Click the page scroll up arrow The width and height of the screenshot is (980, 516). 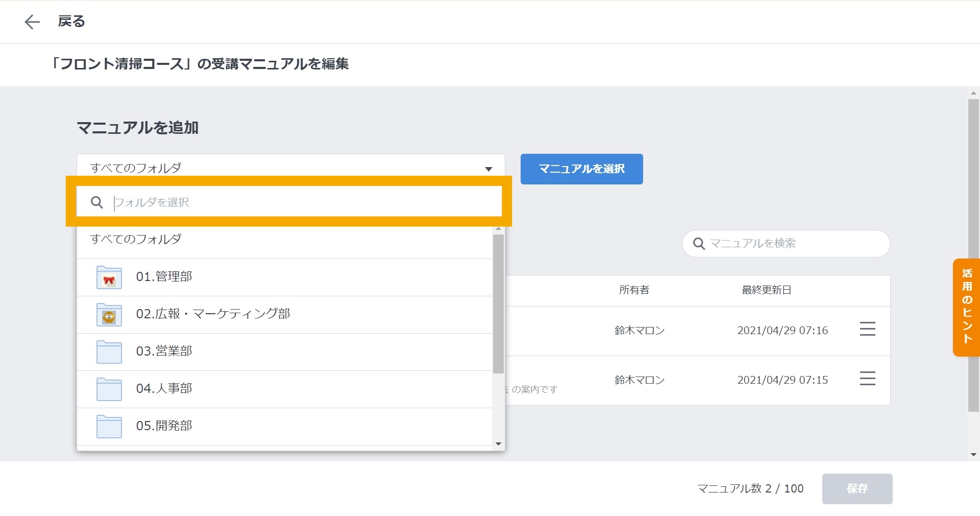[973, 93]
